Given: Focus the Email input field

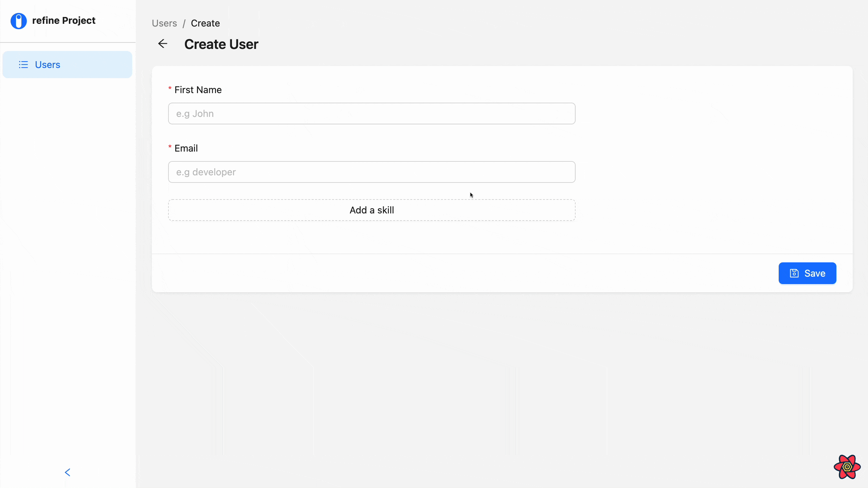Looking at the screenshot, I should point(372,172).
